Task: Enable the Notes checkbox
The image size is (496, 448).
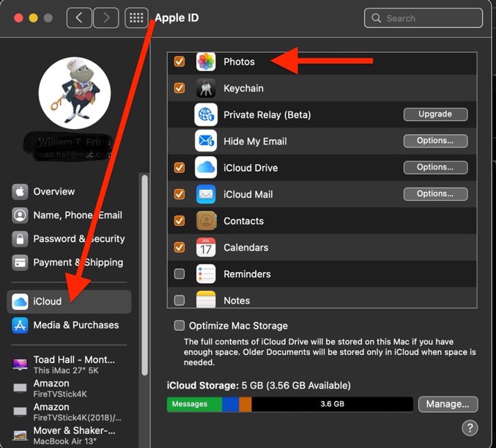Action: coord(179,300)
